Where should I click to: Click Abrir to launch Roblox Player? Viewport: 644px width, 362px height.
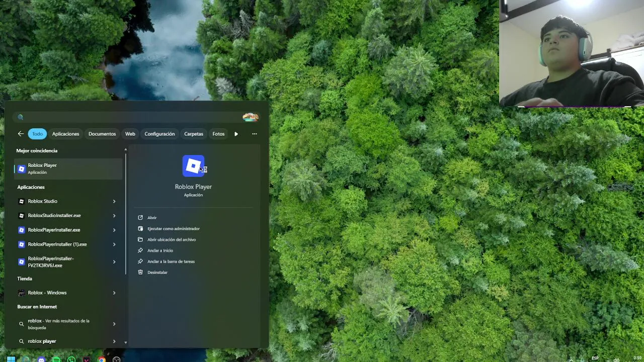click(152, 218)
